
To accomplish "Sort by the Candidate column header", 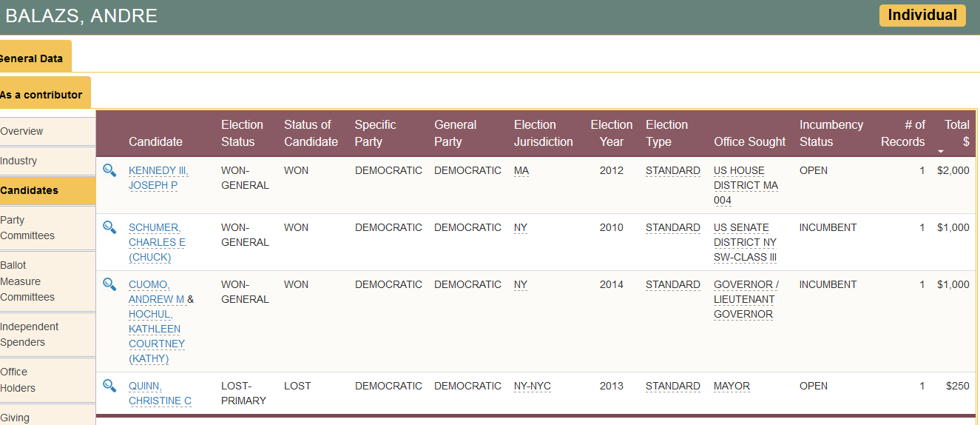I will coord(155,141).
